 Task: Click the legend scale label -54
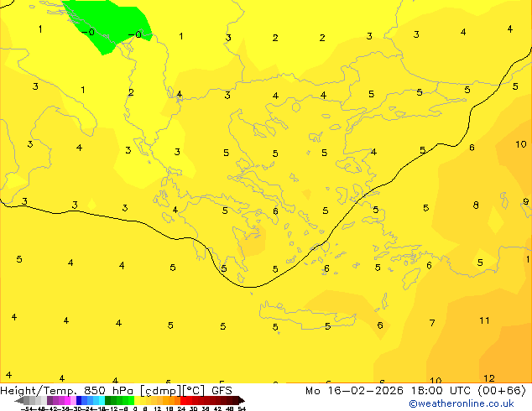[27, 408]
